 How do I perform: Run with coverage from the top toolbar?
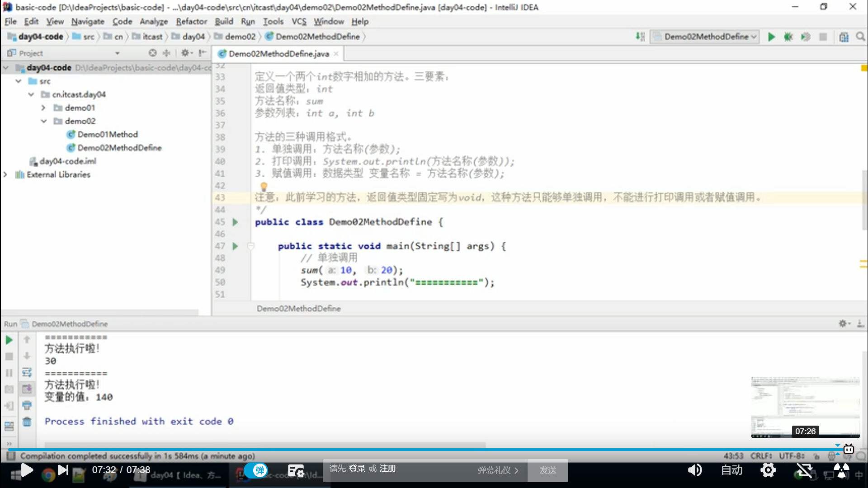[806, 37]
